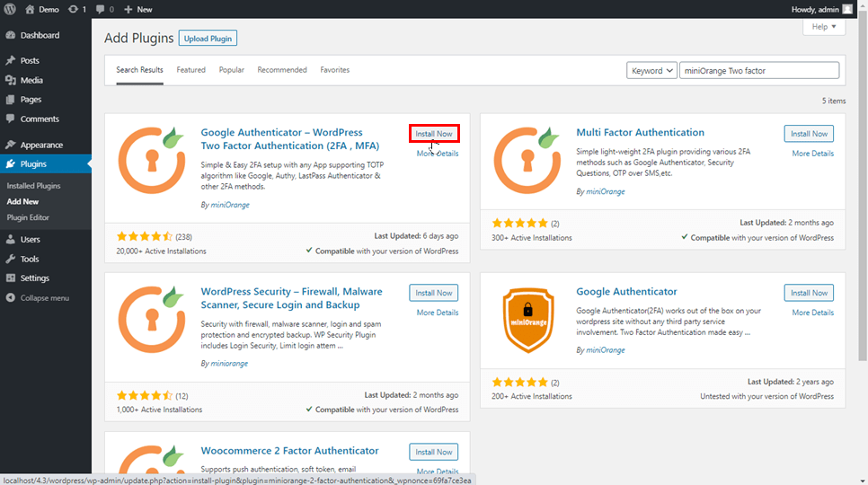The height and width of the screenshot is (485, 868).
Task: Open Installed Plugins submenu link
Action: pos(34,186)
